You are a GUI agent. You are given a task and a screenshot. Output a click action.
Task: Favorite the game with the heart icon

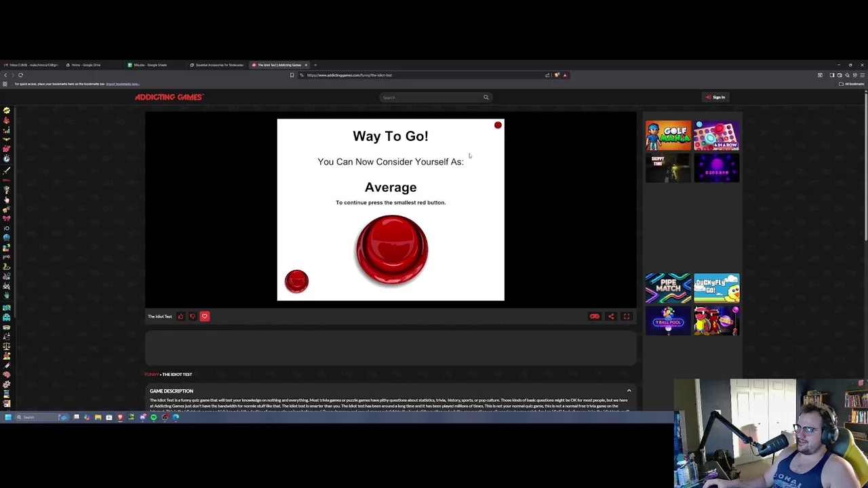click(204, 317)
